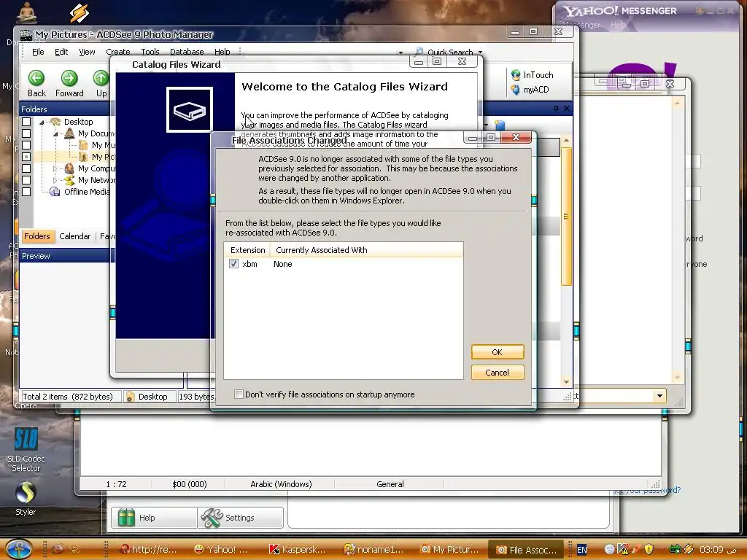This screenshot has height=560, width=747.
Task: Open the Create menu in ACDSee
Action: pyautogui.click(x=118, y=52)
